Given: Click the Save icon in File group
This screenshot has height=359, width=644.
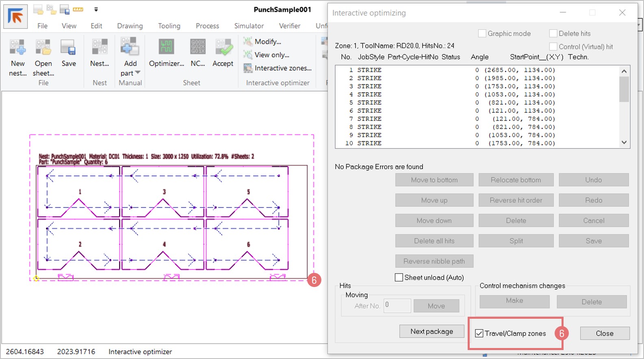Looking at the screenshot, I should click(68, 48).
